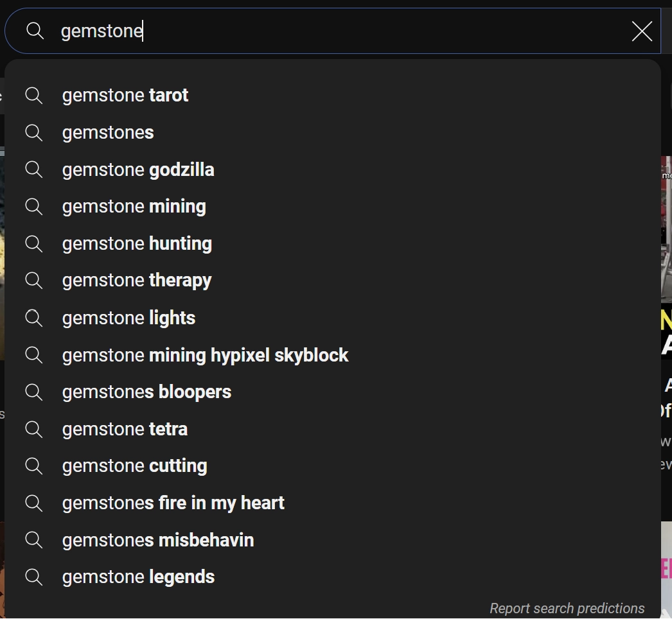Select the "gemstones misbehavin" suggestion
Viewport: 672px width, 619px height.
(x=157, y=539)
